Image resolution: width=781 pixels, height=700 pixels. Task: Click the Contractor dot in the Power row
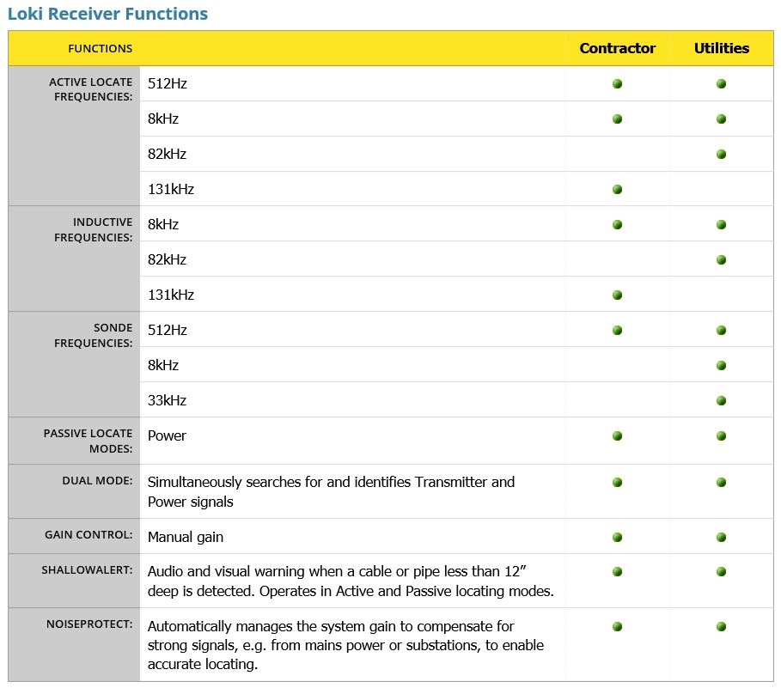617,436
